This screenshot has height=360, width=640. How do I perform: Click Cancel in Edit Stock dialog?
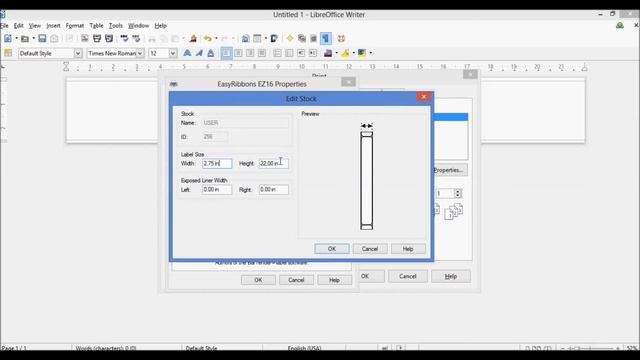click(x=370, y=249)
